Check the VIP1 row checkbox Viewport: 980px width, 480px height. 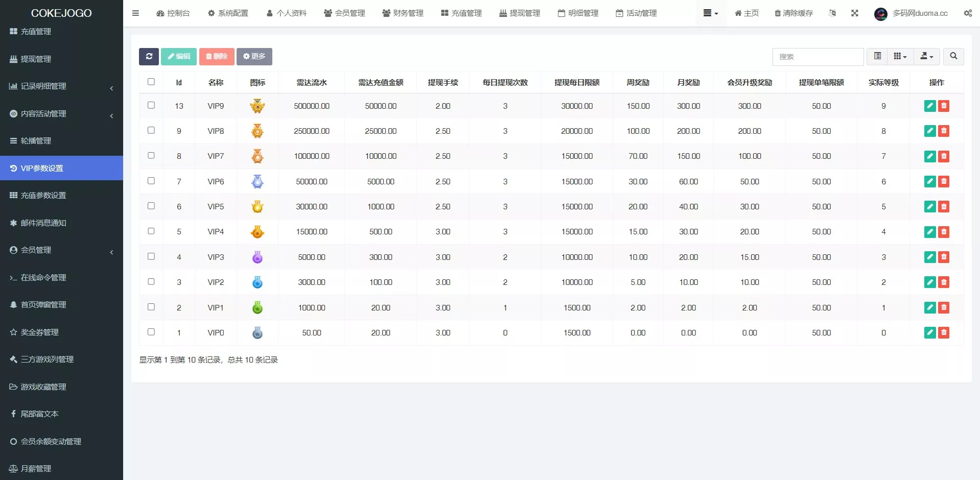point(151,307)
